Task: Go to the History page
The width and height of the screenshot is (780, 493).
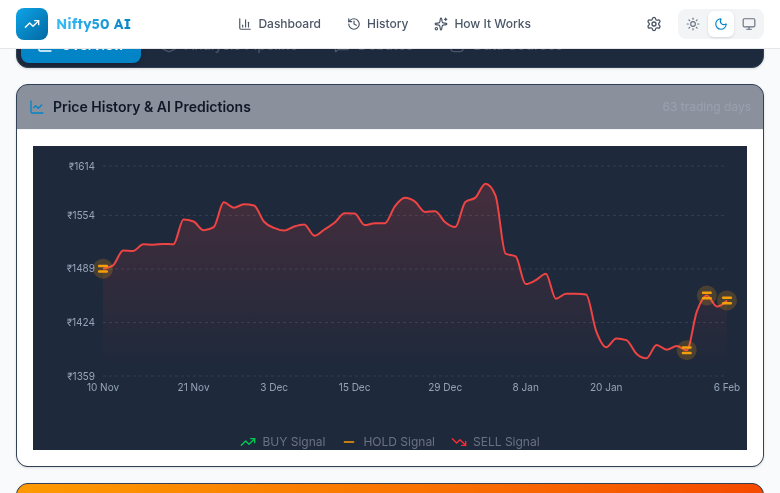Action: (378, 24)
